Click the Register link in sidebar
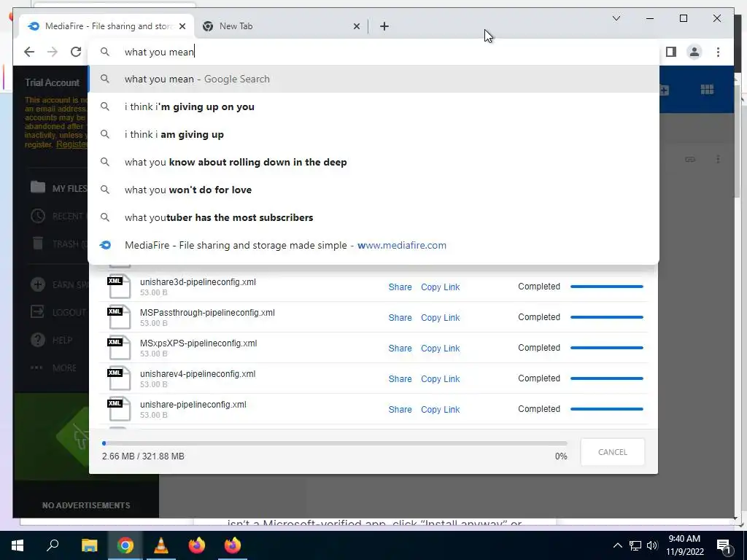 72,144
